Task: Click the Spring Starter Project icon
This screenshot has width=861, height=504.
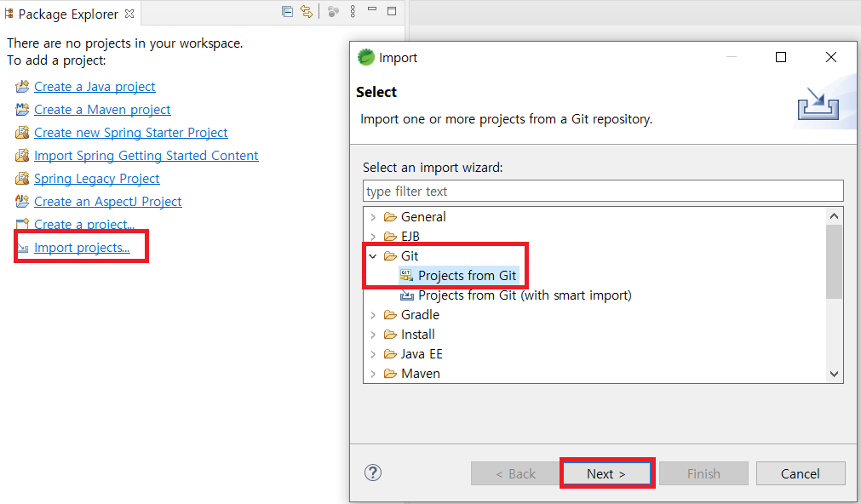Action: pyautogui.click(x=22, y=132)
